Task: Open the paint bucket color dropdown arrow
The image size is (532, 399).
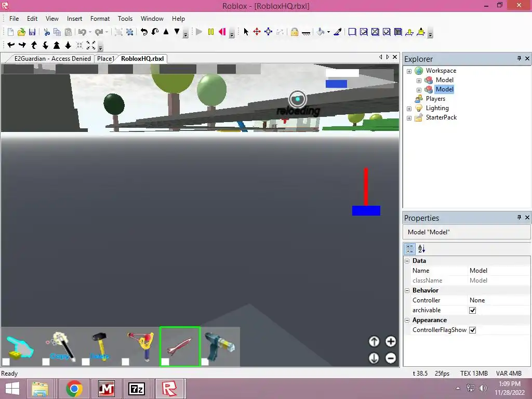Action: pos(328,32)
